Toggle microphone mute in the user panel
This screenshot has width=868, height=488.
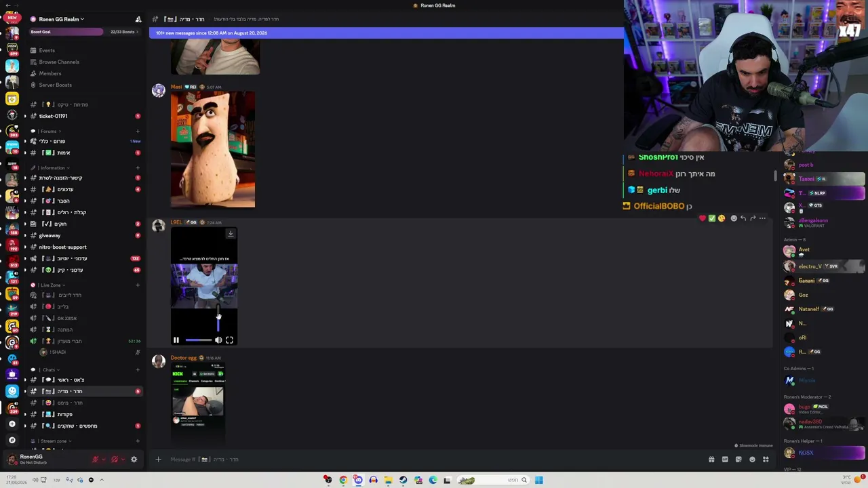click(x=95, y=460)
